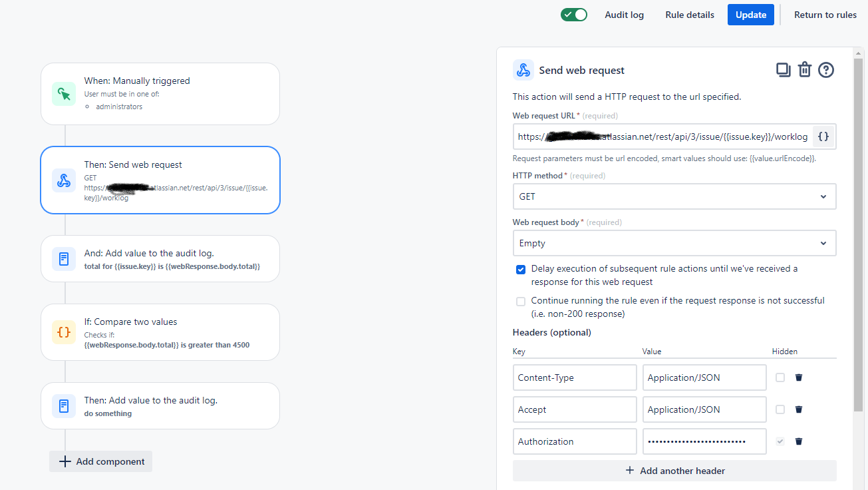This screenshot has width=868, height=490.
Task: Select the Manually triggered trigger icon
Action: [x=64, y=94]
